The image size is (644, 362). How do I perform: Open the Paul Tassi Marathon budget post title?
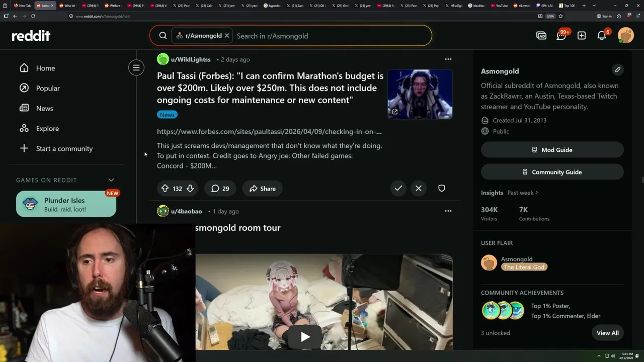[x=270, y=88]
